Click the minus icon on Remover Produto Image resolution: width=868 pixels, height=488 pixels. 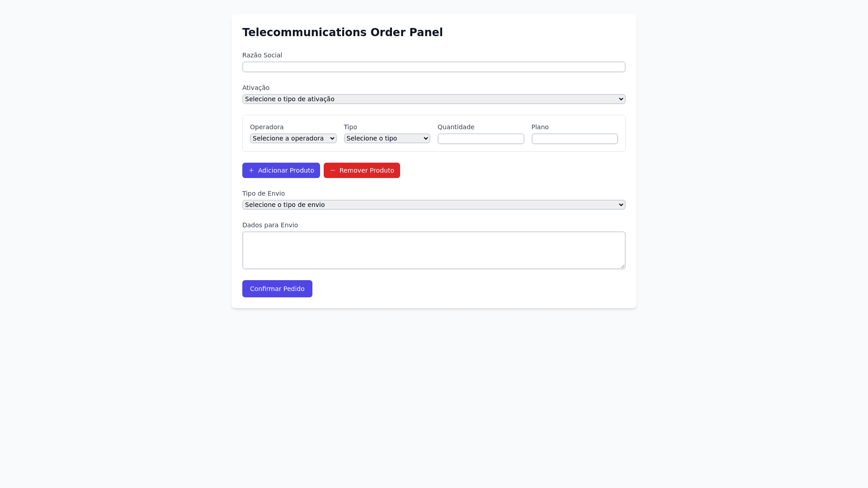[x=333, y=170]
